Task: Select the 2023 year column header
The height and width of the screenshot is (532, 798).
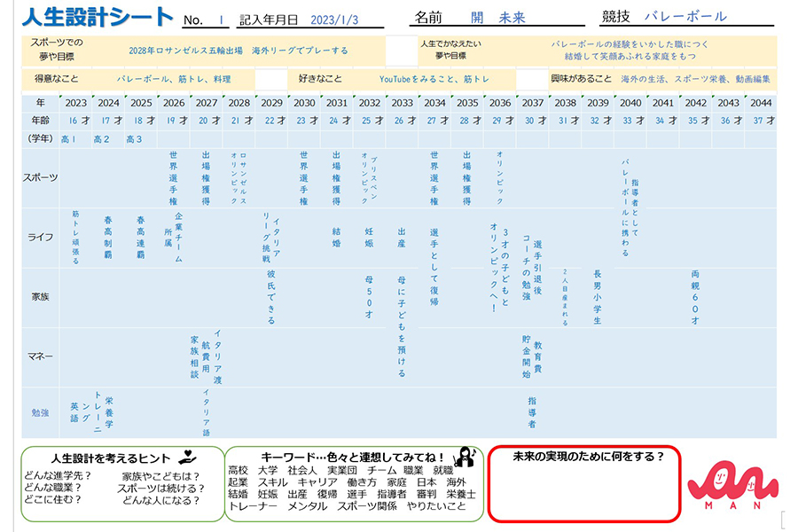Action: (76, 104)
